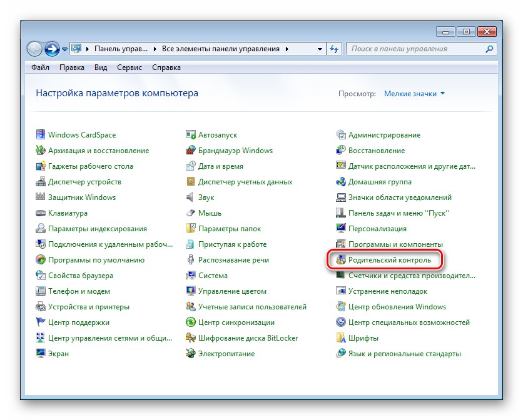Open the recent pages dropdown beside Forward
The height and width of the screenshot is (420, 523).
coord(64,49)
